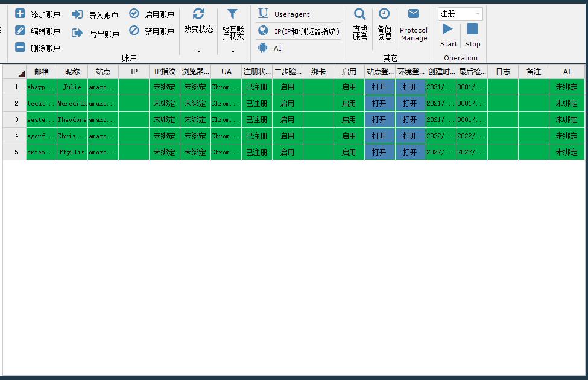Click the email cell starting with egorf
This screenshot has height=380, width=588.
click(41, 136)
